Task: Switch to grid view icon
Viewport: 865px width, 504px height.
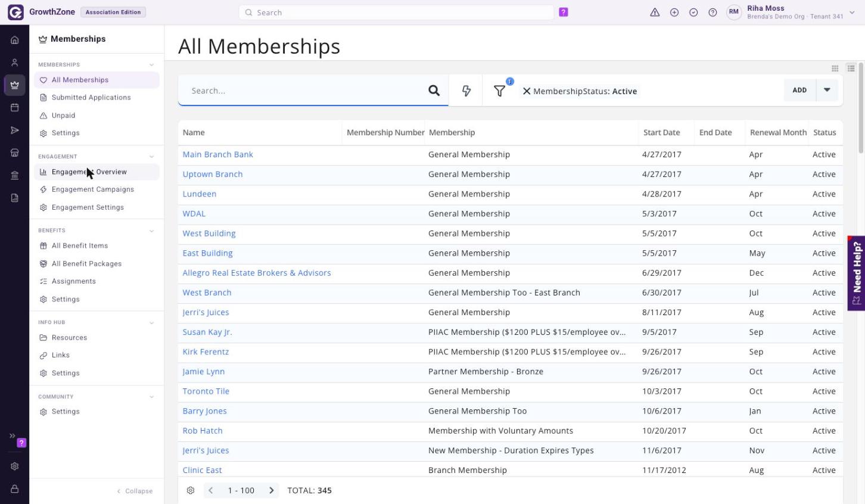Action: 835,69
